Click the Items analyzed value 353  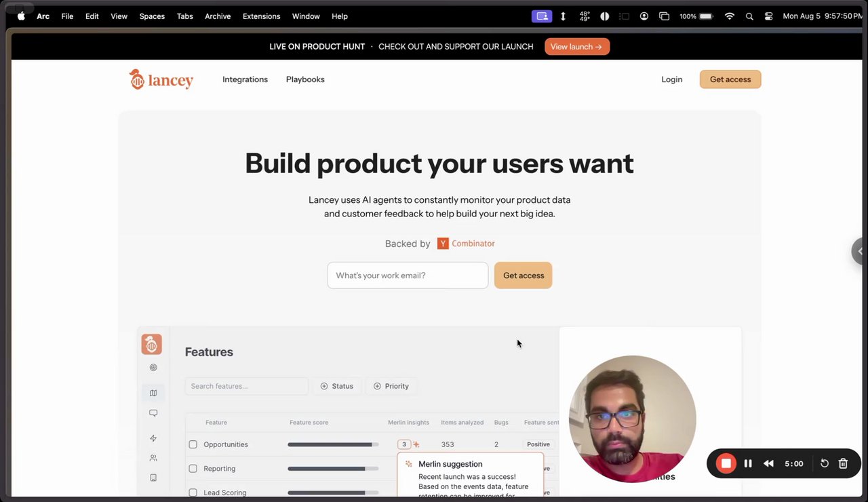tap(448, 444)
